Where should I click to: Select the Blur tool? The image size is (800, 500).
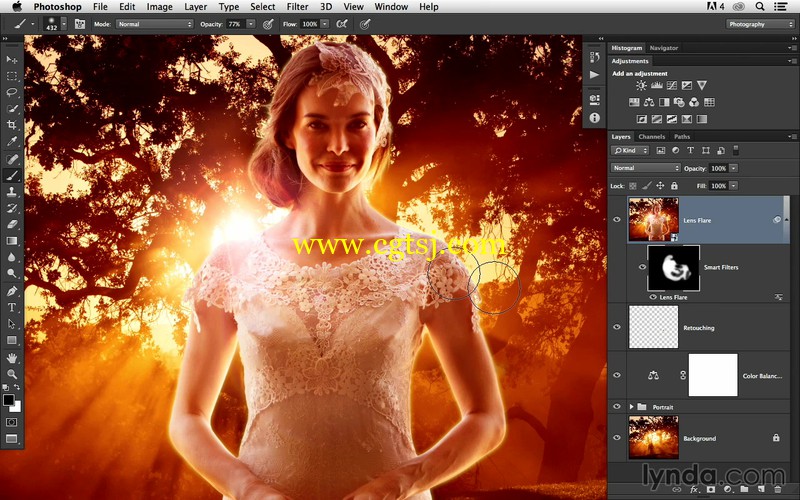(12, 257)
